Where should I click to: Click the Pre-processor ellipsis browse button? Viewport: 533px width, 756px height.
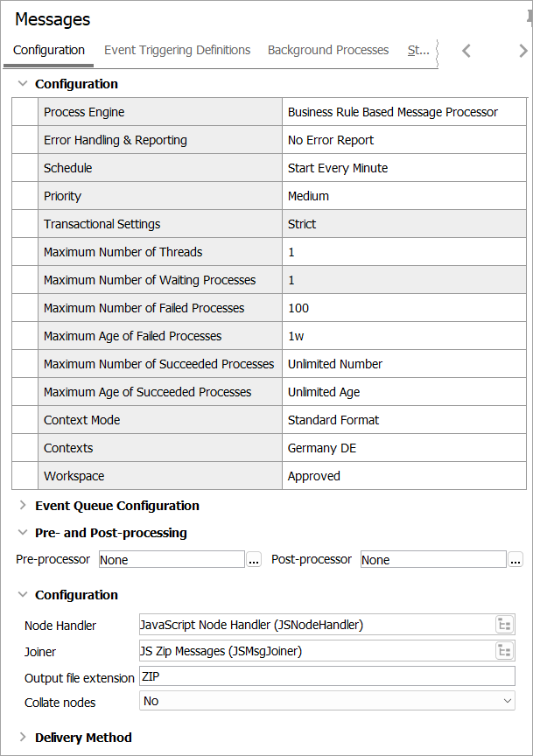[254, 560]
